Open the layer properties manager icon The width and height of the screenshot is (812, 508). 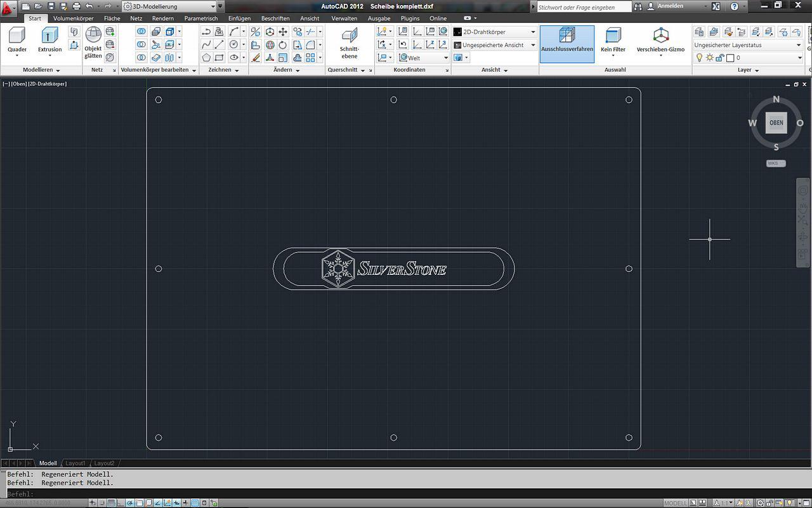point(699,31)
